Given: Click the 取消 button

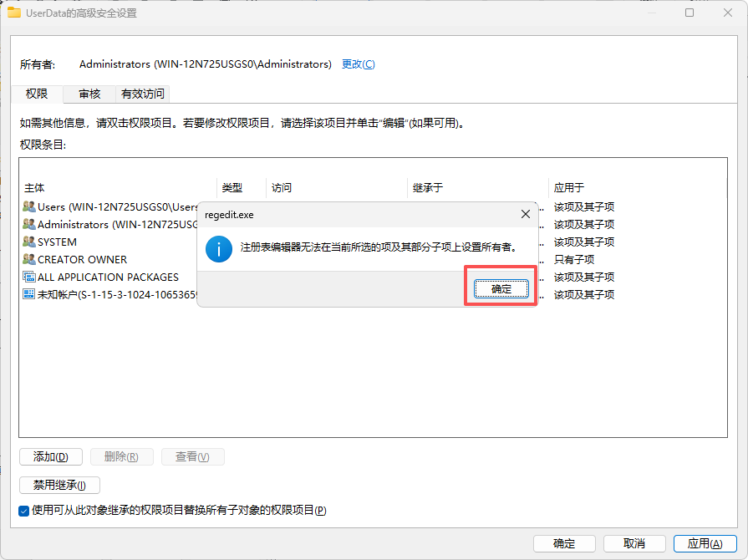Looking at the screenshot, I should 634,542.
